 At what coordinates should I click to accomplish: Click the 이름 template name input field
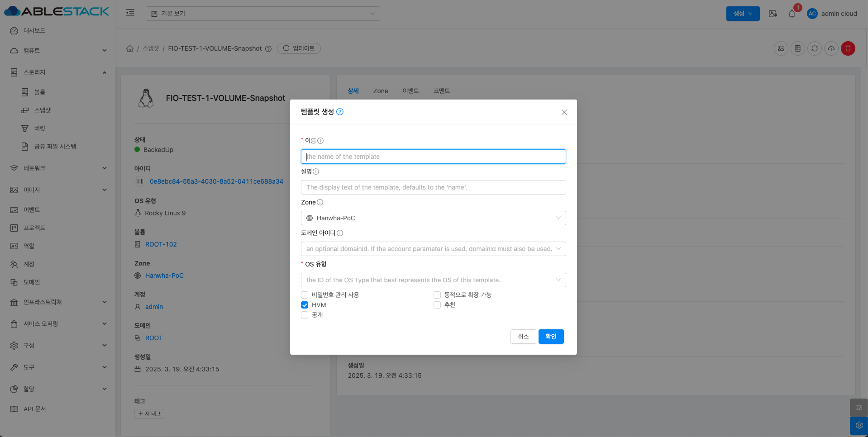click(x=433, y=157)
